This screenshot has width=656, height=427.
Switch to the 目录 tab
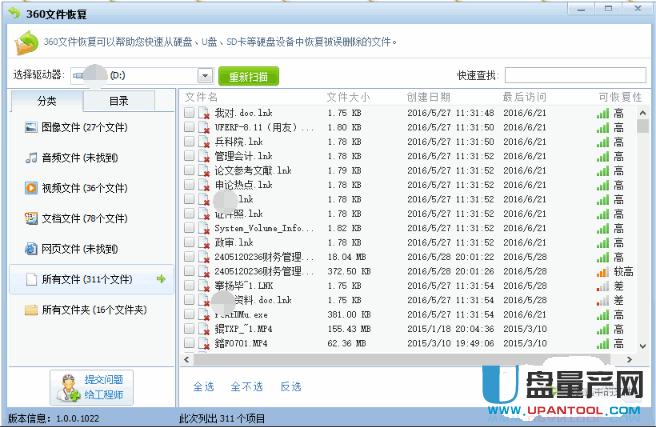pos(118,100)
